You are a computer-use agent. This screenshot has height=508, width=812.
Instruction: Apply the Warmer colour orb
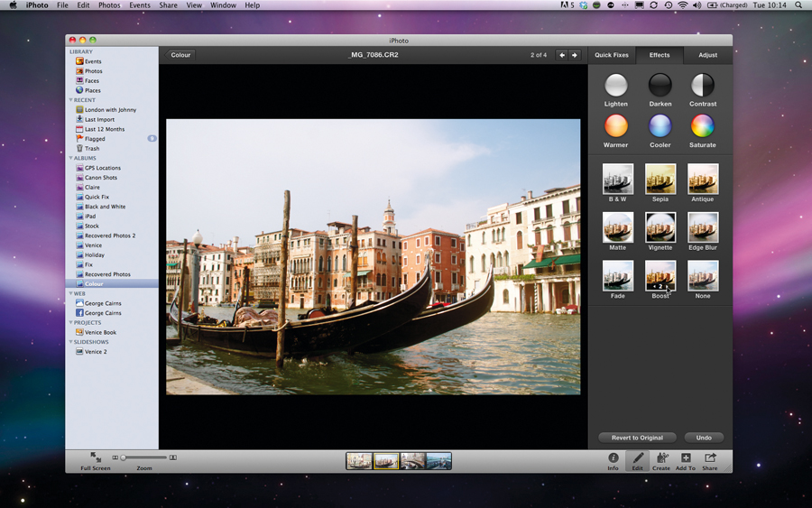615,125
